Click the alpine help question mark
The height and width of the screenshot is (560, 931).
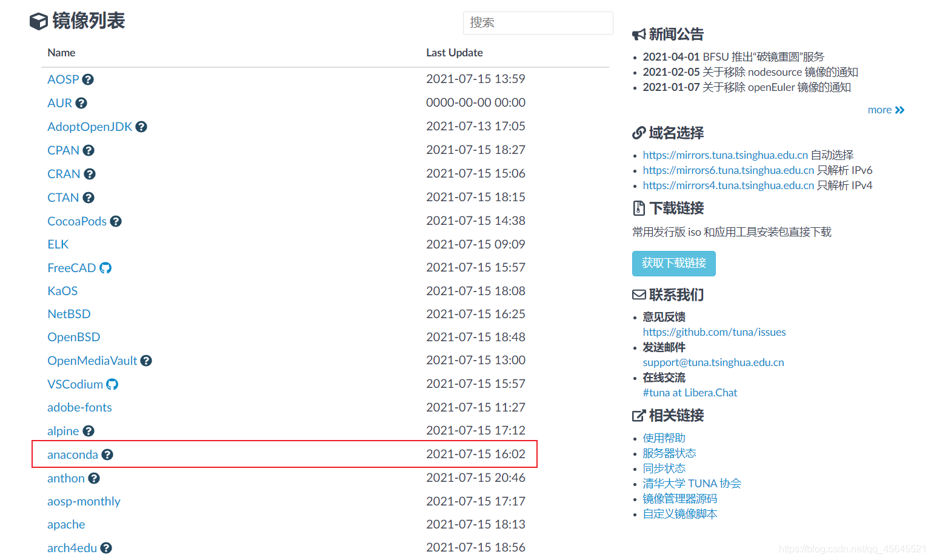(88, 431)
